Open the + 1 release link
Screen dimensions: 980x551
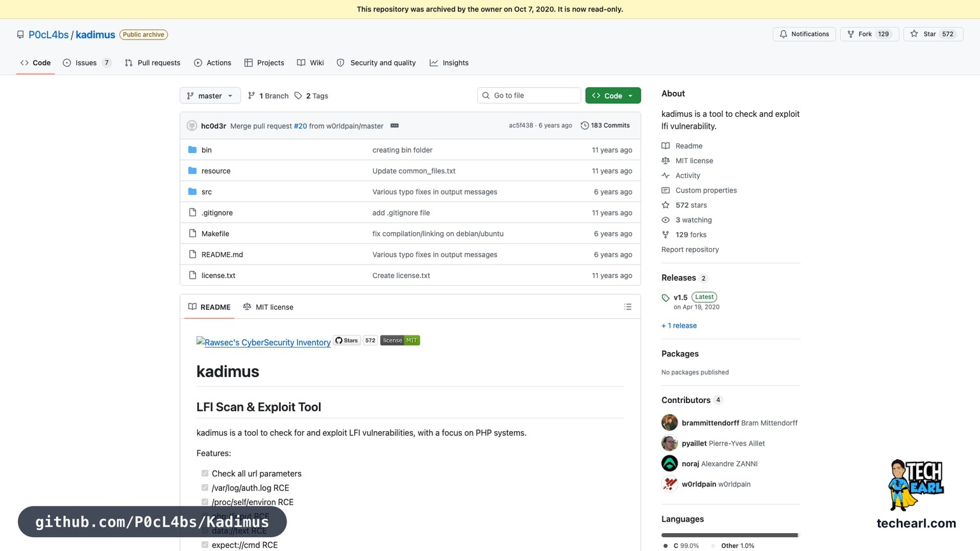click(x=679, y=325)
